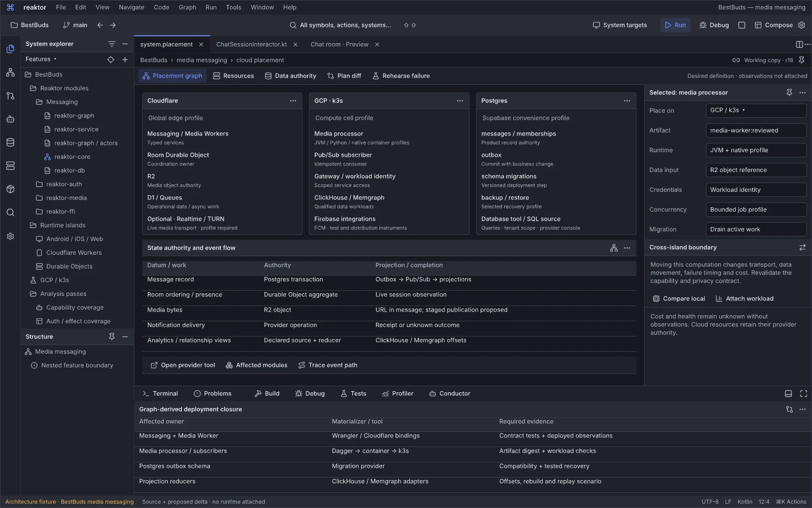Open the Navigate menu

(131, 7)
